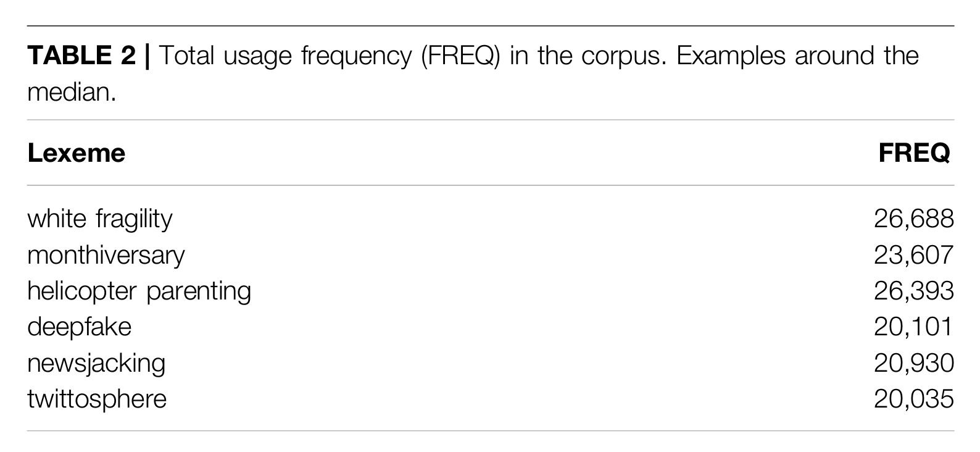Select the "white fragility" lexeme cell
The width and height of the screenshot is (980, 452).
pyautogui.click(x=100, y=219)
